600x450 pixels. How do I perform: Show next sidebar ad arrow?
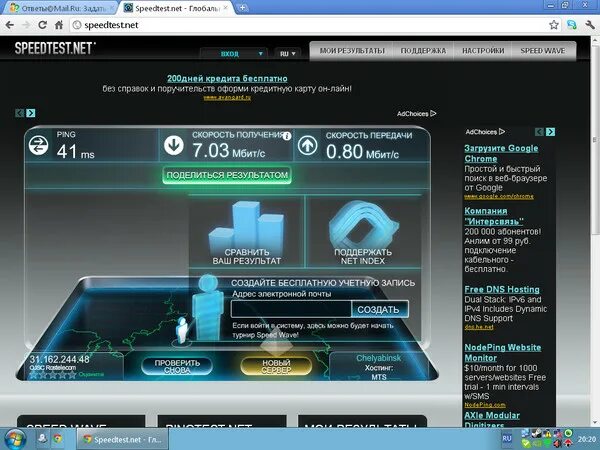tap(551, 132)
